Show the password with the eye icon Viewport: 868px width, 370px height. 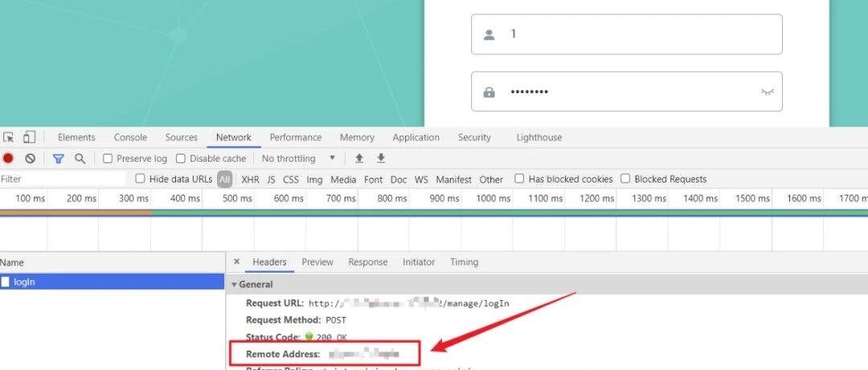[767, 92]
